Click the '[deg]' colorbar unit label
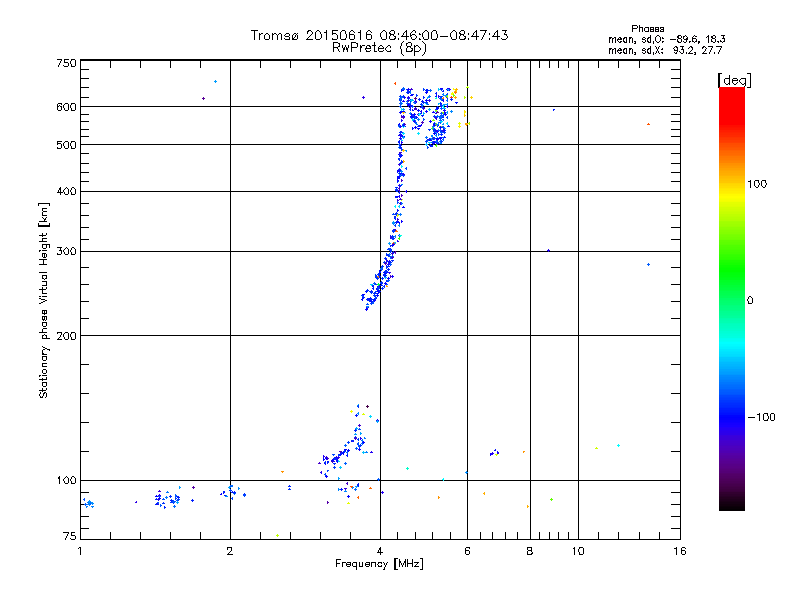800x600 pixels. pyautogui.click(x=734, y=80)
